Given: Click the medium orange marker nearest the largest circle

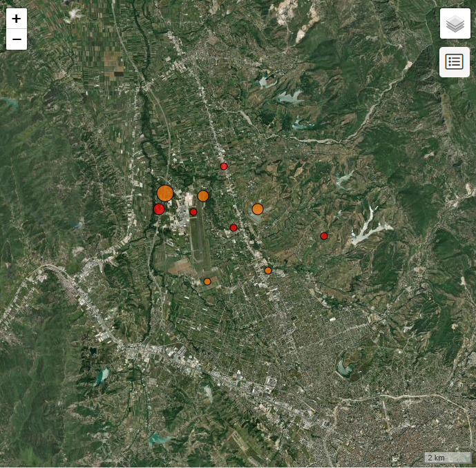Looking at the screenshot, I should coord(203,196).
